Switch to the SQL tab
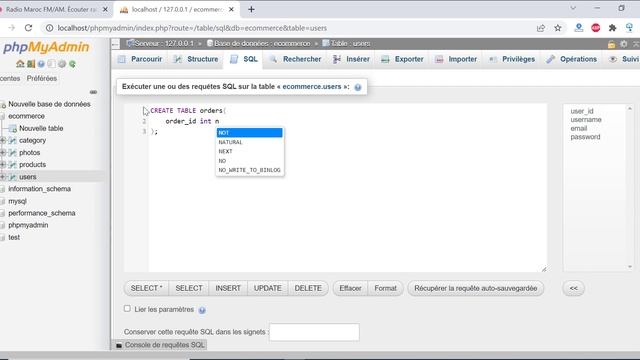Viewport: 640px width, 360px height. [244, 59]
